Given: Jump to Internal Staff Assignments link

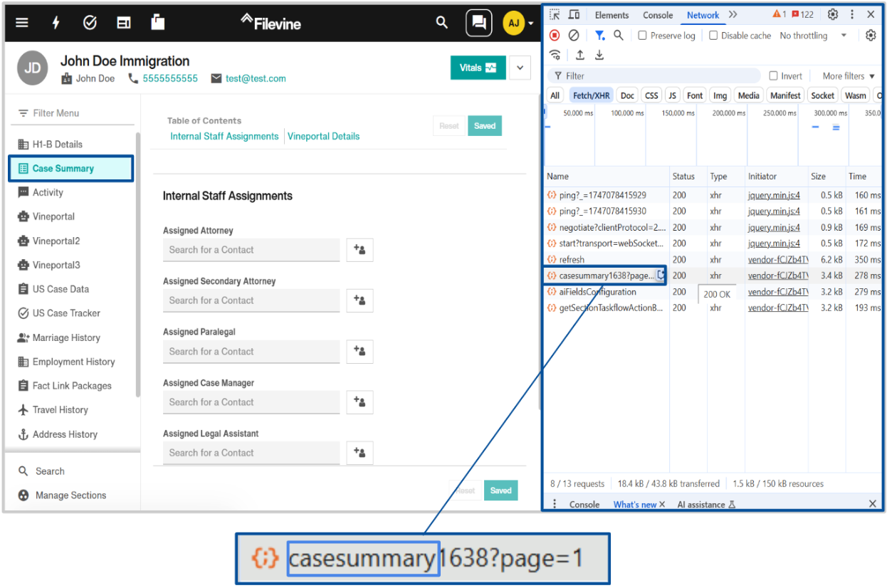Looking at the screenshot, I should pos(224,136).
